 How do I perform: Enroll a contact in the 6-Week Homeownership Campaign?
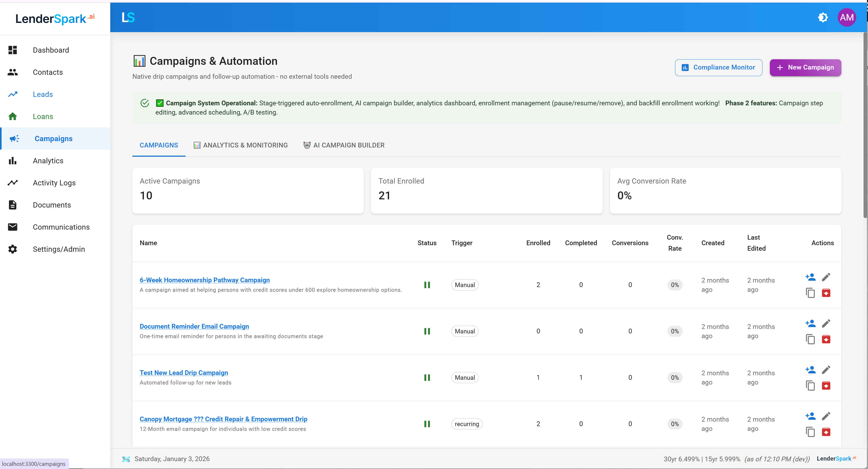coord(810,277)
